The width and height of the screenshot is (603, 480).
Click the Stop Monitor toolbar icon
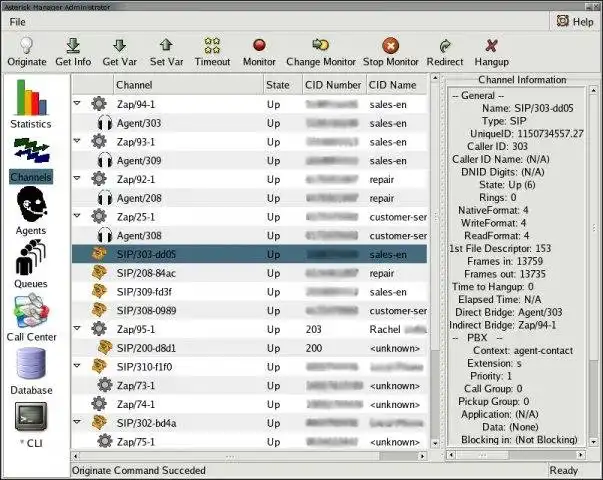(x=390, y=45)
